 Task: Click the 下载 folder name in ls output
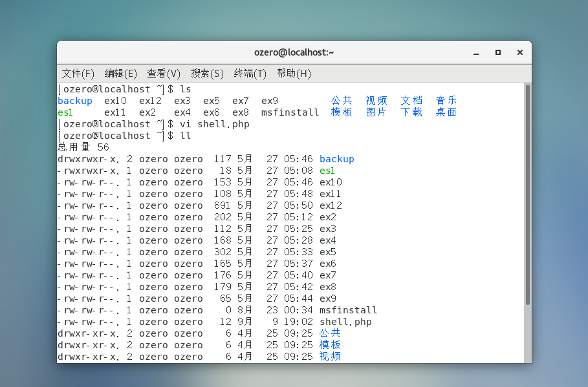click(x=411, y=112)
